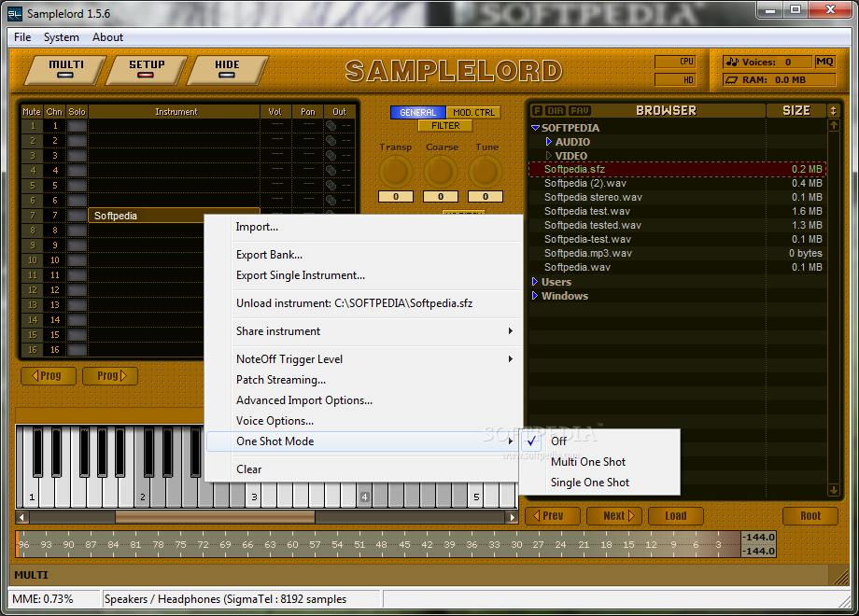Open the System menu
This screenshot has height=616, width=859.
(62, 37)
